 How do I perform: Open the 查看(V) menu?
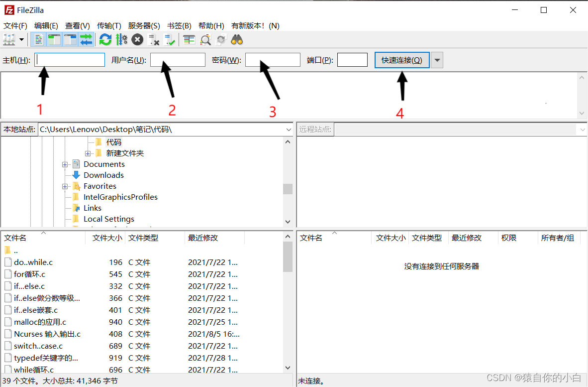78,25
